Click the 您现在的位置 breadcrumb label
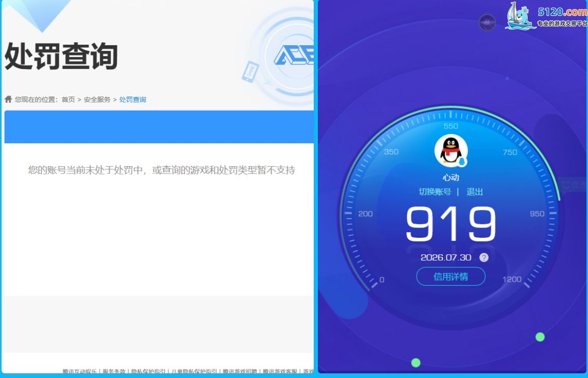 pos(37,99)
